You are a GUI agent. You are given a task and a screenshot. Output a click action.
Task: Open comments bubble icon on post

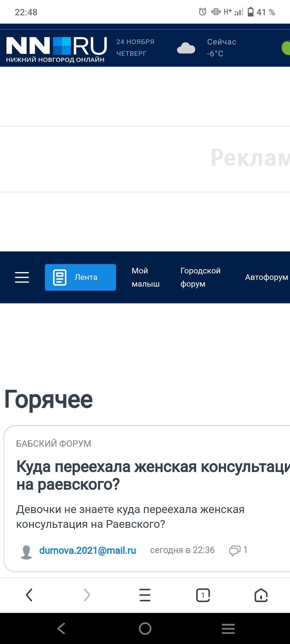(235, 551)
